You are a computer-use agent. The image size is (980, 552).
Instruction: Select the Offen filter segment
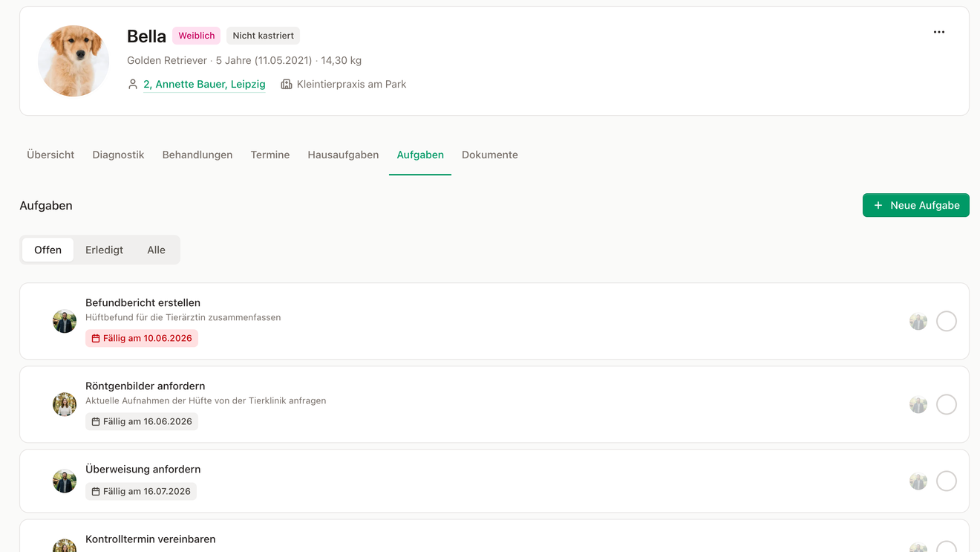(48, 250)
